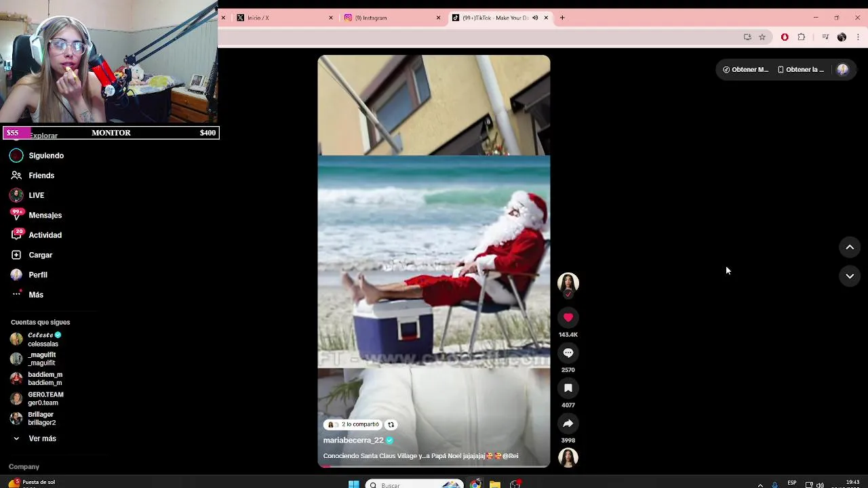Go to the next video with the down chevron
Image resolution: width=868 pixels, height=488 pixels.
point(850,276)
